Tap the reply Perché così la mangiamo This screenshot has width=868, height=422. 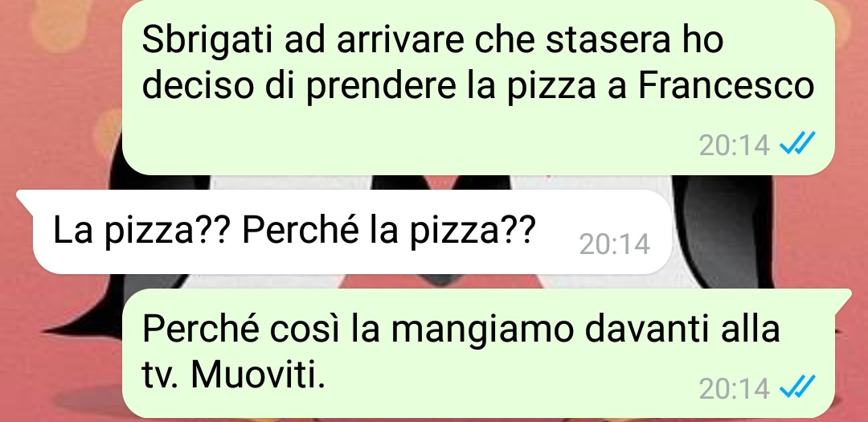(478, 354)
